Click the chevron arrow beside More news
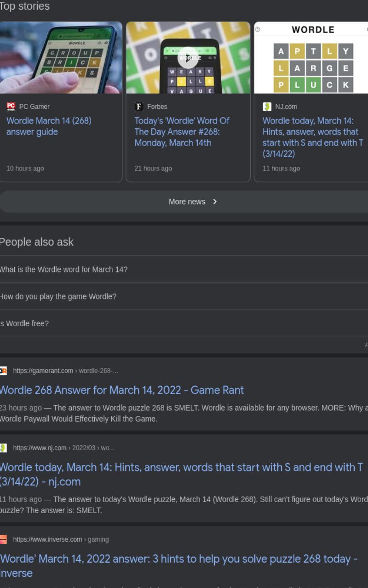Viewport: 368px width, 588px height. (x=215, y=202)
